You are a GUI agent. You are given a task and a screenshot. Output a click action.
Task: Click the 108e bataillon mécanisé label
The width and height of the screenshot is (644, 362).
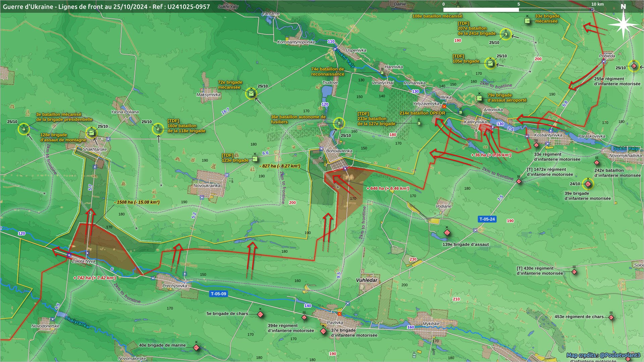pos(437,16)
